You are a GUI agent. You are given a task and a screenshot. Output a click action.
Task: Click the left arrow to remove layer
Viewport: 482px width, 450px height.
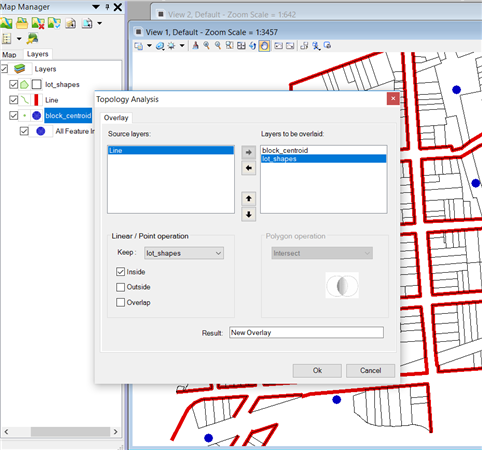pos(248,168)
